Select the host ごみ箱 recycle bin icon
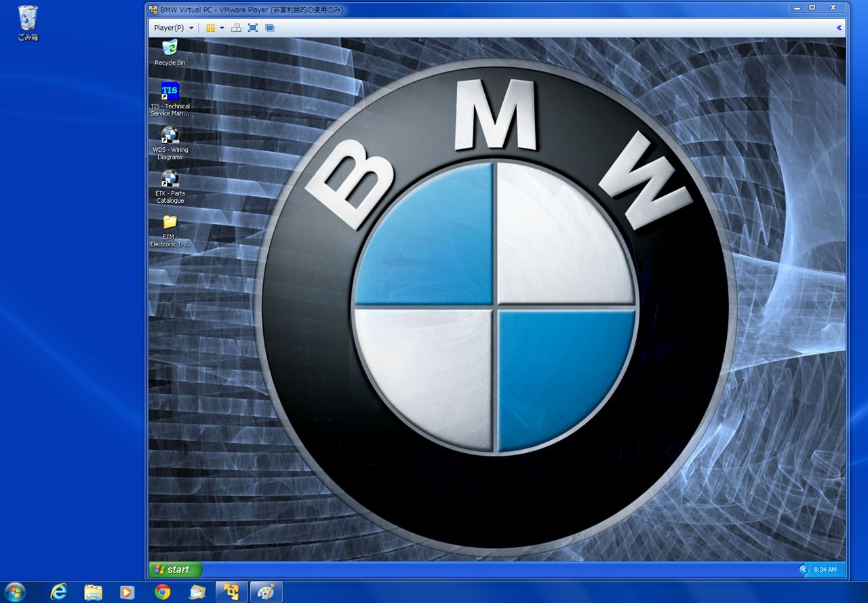The width and height of the screenshot is (868, 603). pyautogui.click(x=28, y=23)
